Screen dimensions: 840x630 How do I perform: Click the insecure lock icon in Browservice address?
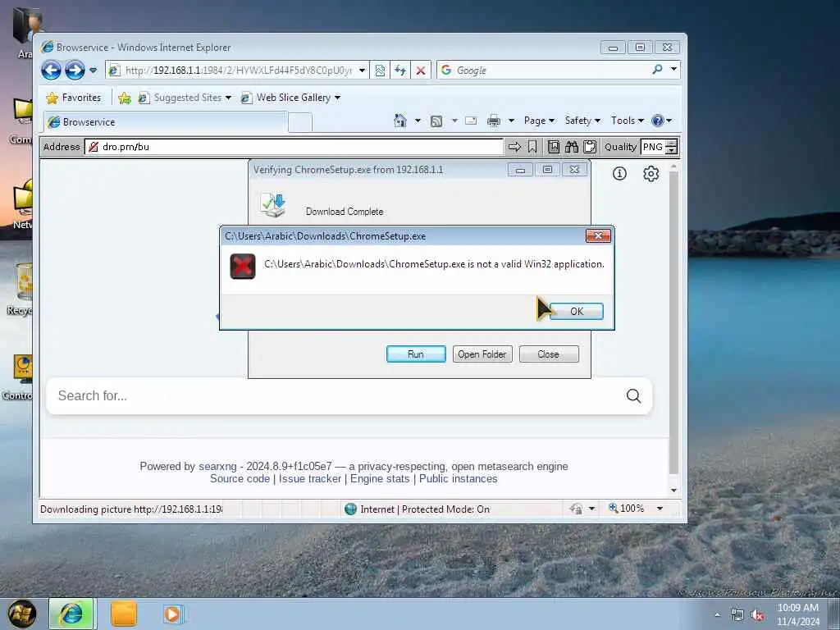(94, 147)
